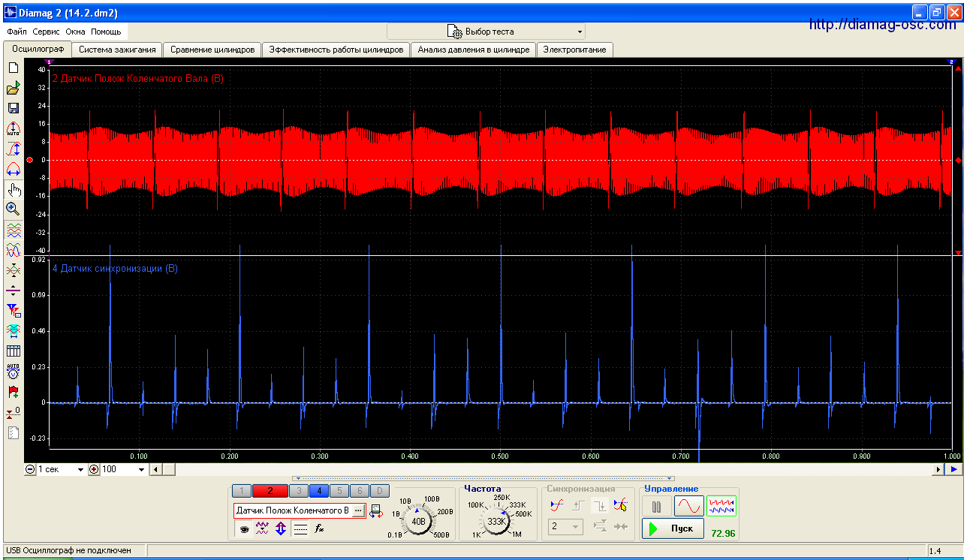
Task: Add a flag marker with red flag icon
Action: pyautogui.click(x=13, y=391)
